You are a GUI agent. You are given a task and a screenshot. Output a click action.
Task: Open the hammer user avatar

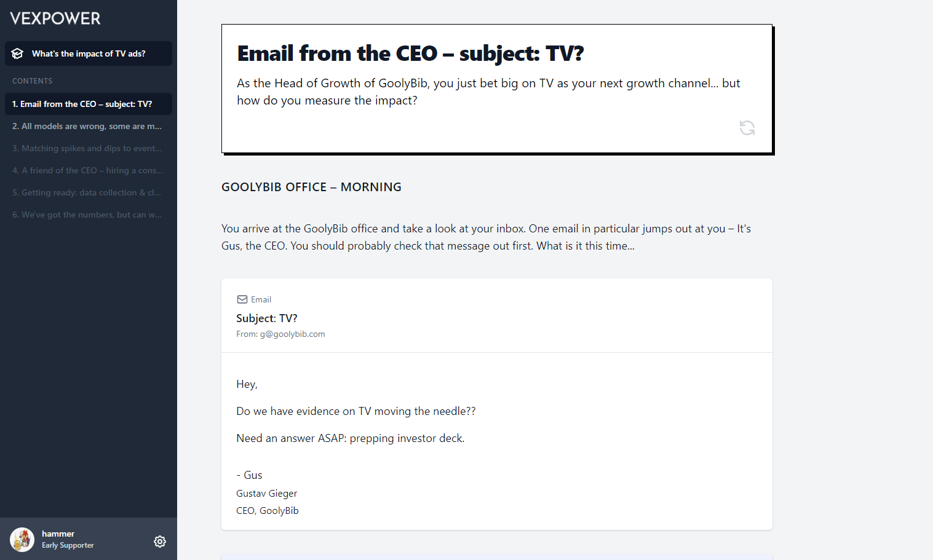click(x=22, y=540)
